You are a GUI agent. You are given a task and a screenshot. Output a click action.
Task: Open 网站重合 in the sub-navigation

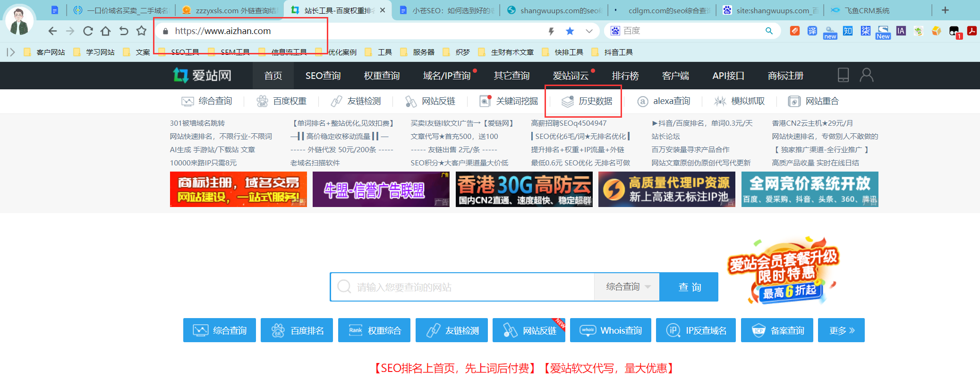click(814, 101)
